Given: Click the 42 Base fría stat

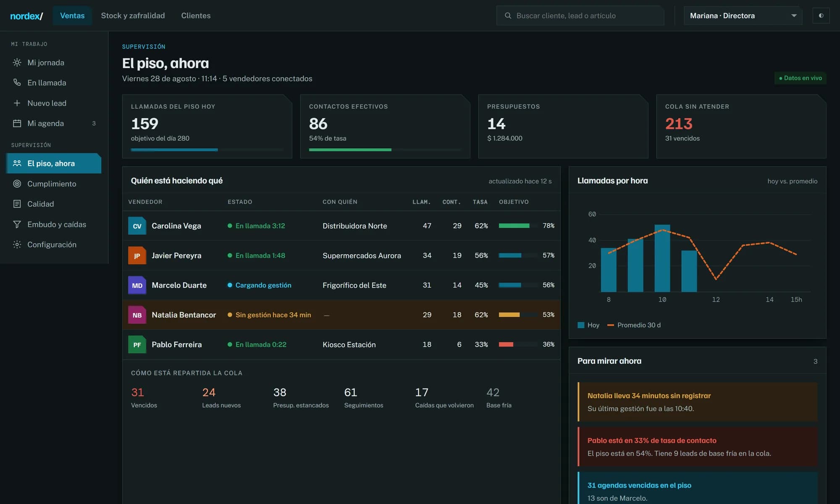Looking at the screenshot, I should [x=499, y=397].
